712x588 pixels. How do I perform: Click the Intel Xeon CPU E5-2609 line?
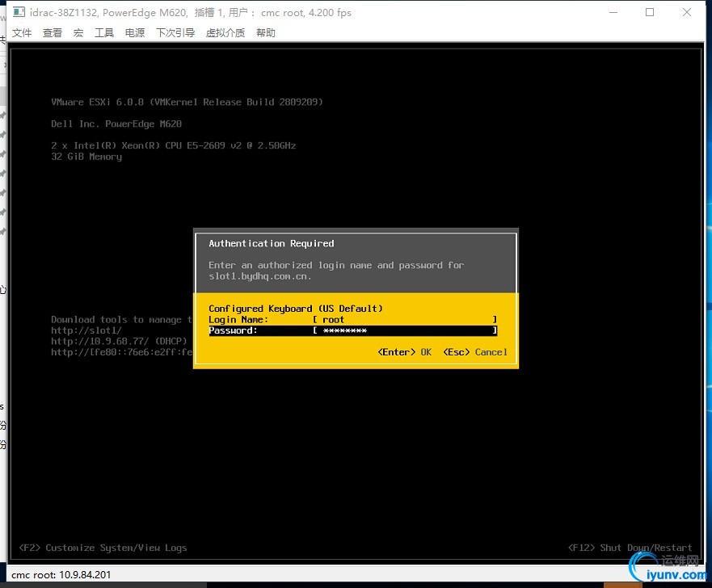(174, 145)
